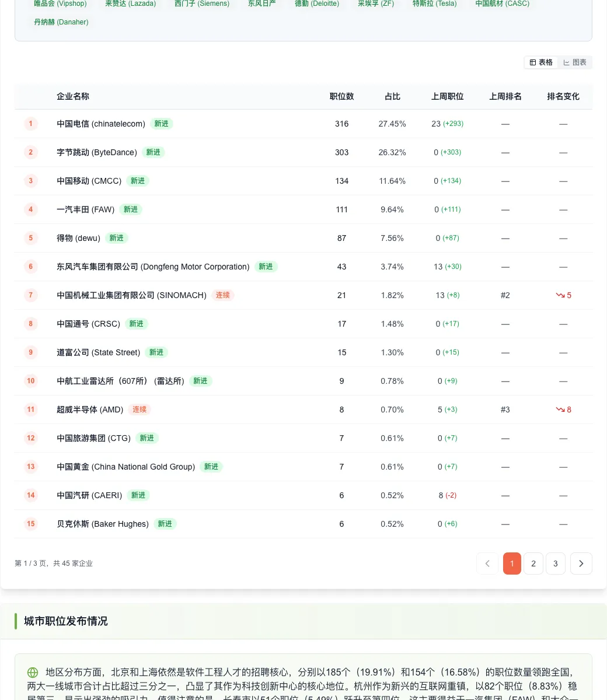The width and height of the screenshot is (607, 700).
Task: Click #2 last week rank for SINOMACH
Action: pos(505,295)
